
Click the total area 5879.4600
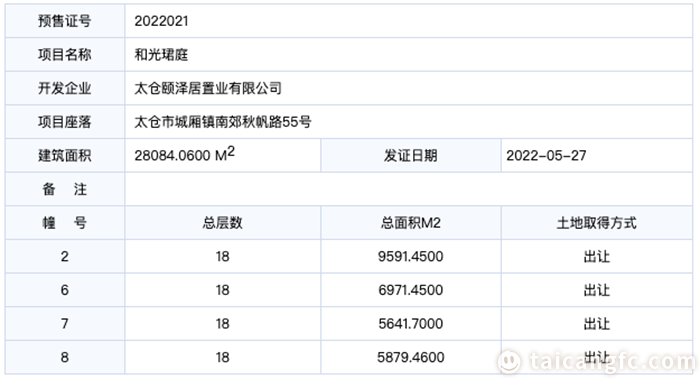point(411,357)
